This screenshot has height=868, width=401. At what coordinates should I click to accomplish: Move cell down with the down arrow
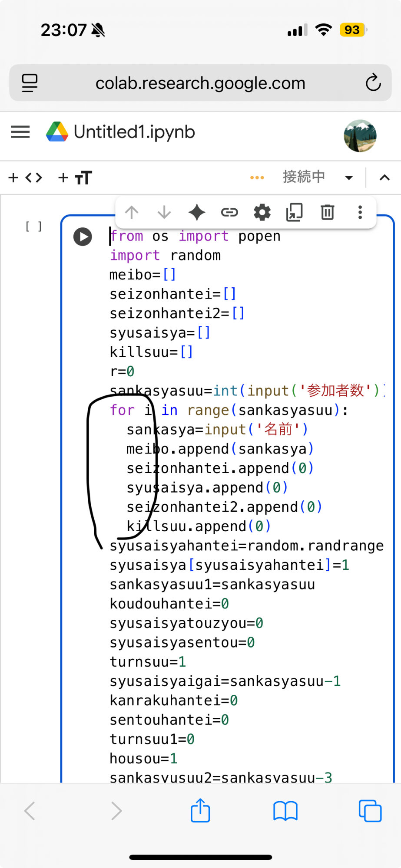point(164,213)
